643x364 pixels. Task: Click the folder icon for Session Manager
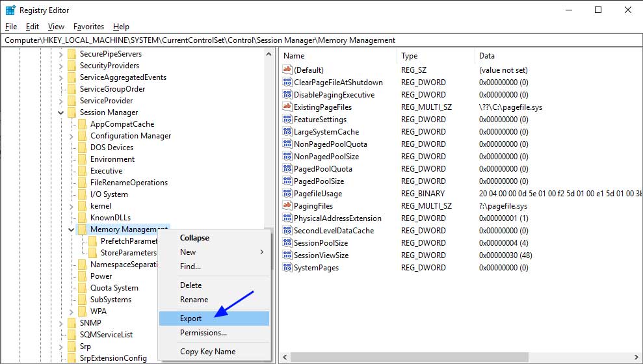72,112
